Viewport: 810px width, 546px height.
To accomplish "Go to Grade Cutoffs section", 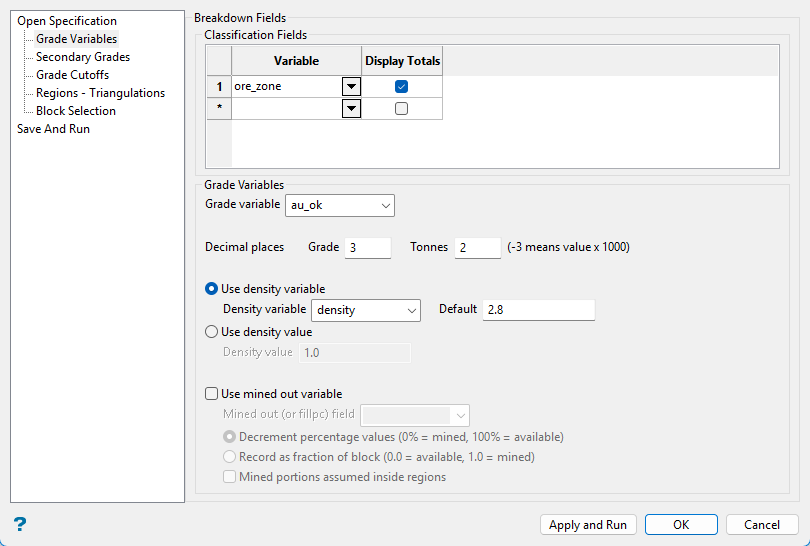I will (x=73, y=75).
